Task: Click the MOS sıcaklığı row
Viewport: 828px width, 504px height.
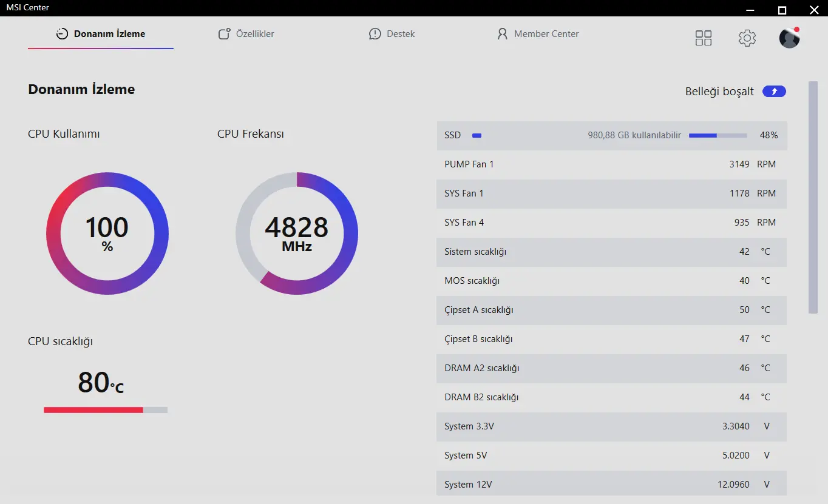Action: pos(612,281)
